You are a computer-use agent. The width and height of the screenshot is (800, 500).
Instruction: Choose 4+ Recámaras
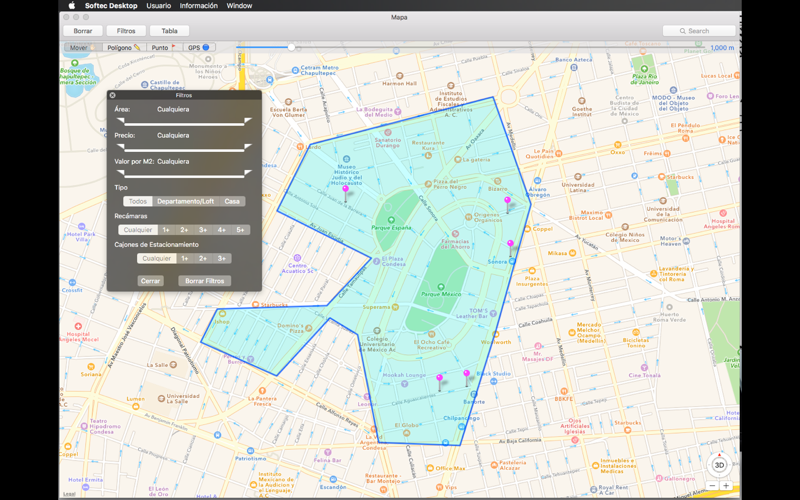tap(221, 230)
